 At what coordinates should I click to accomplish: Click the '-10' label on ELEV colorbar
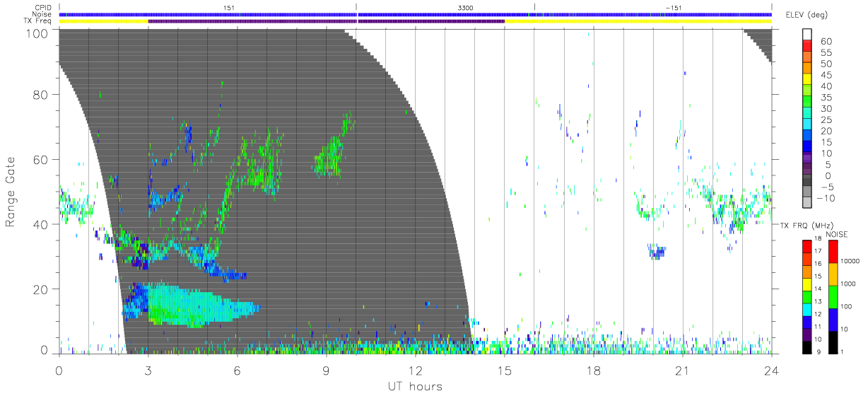coord(827,199)
